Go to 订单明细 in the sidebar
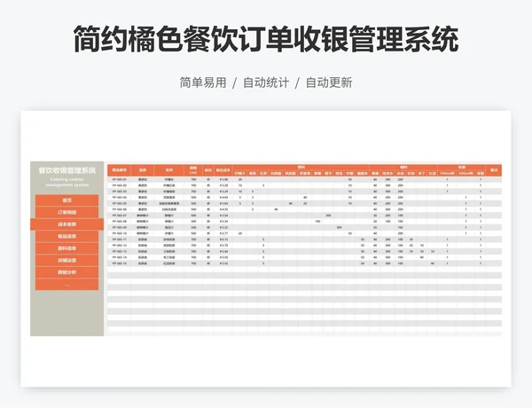 [x=67, y=213]
